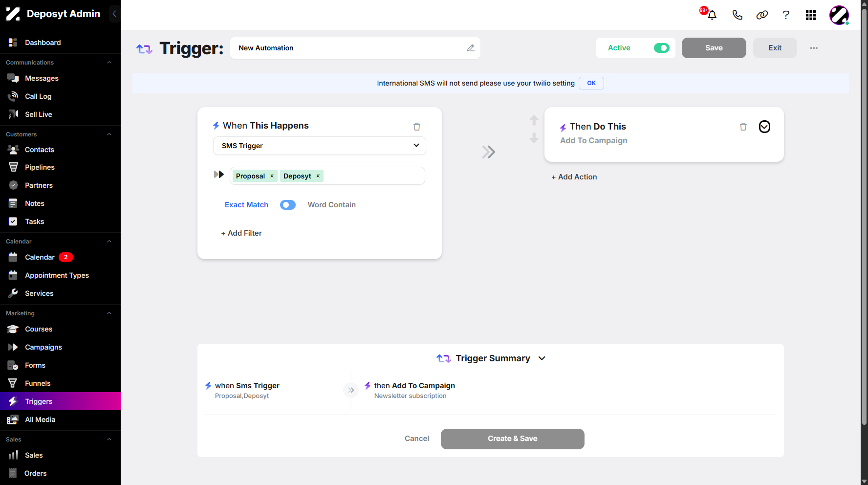The height and width of the screenshot is (485, 868).
Task: Open the Triggers sidebar item
Action: click(60, 401)
